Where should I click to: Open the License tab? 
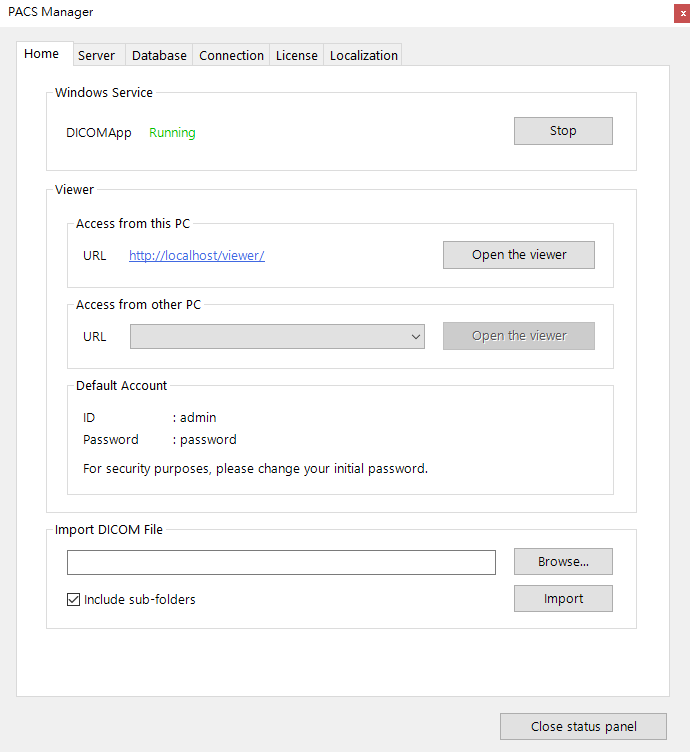pos(296,56)
